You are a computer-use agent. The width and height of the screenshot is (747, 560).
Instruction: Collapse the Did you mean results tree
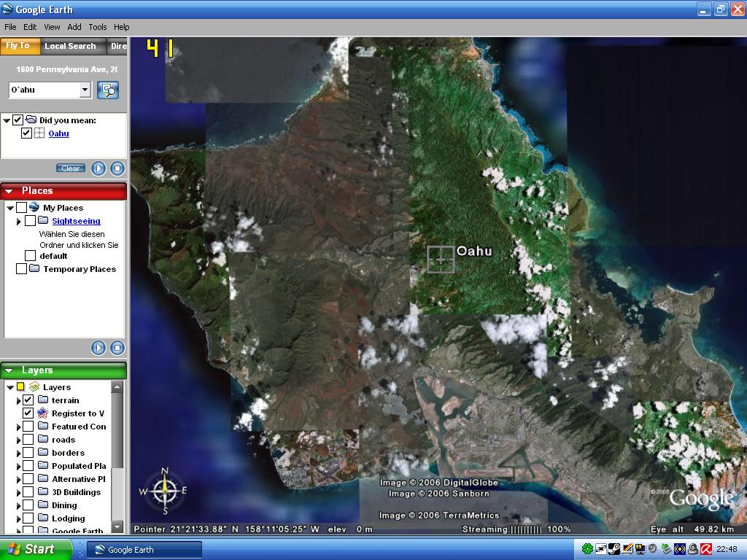coord(7,120)
